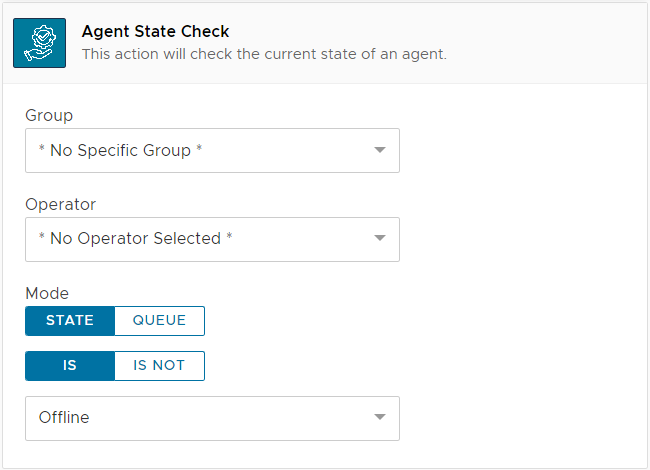
Task: Click the Group field label
Action: pyautogui.click(x=49, y=116)
